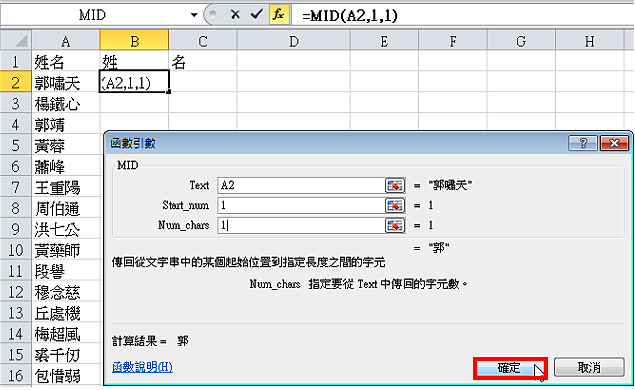Click the formula bar text =MID(A2,1,1)
Screen dimensions: 635x390
pyautogui.click(x=349, y=15)
